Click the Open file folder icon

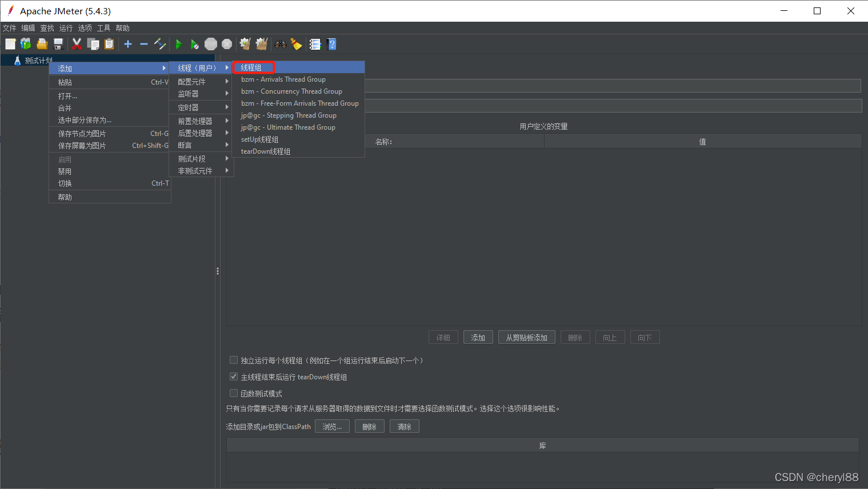click(42, 44)
